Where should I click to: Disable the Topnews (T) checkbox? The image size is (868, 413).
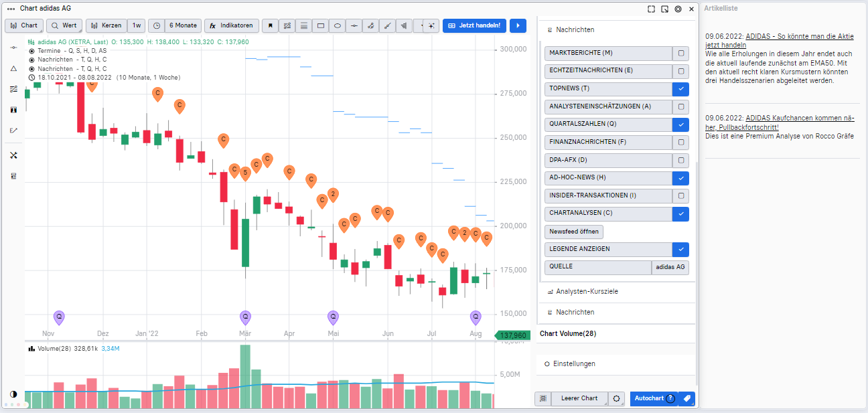pyautogui.click(x=680, y=88)
